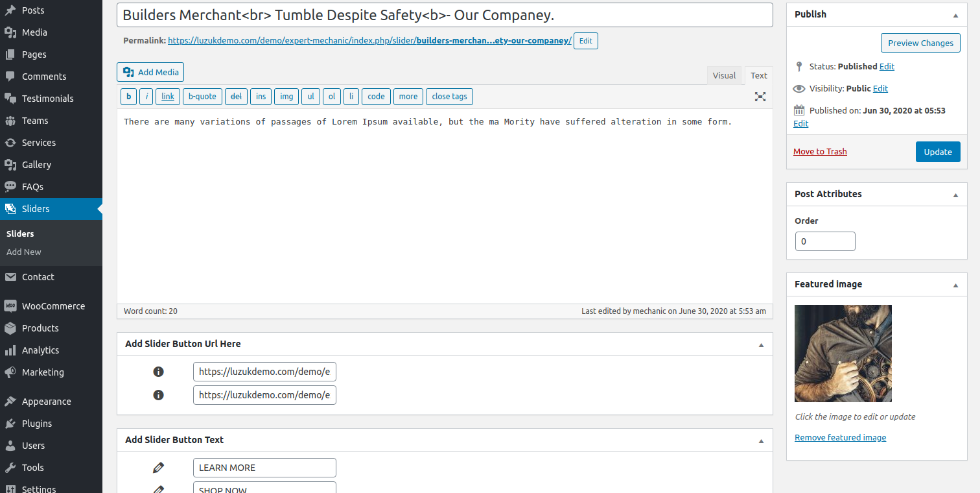Click the Plugins sidebar icon
Viewport: 980px width, 493px height.
pos(10,424)
